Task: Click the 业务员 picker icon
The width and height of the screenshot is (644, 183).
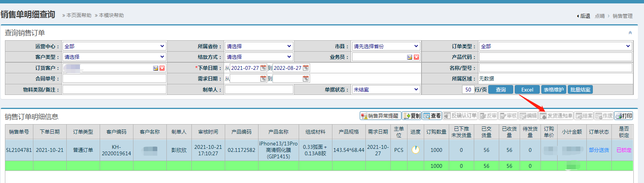Action: (409, 57)
